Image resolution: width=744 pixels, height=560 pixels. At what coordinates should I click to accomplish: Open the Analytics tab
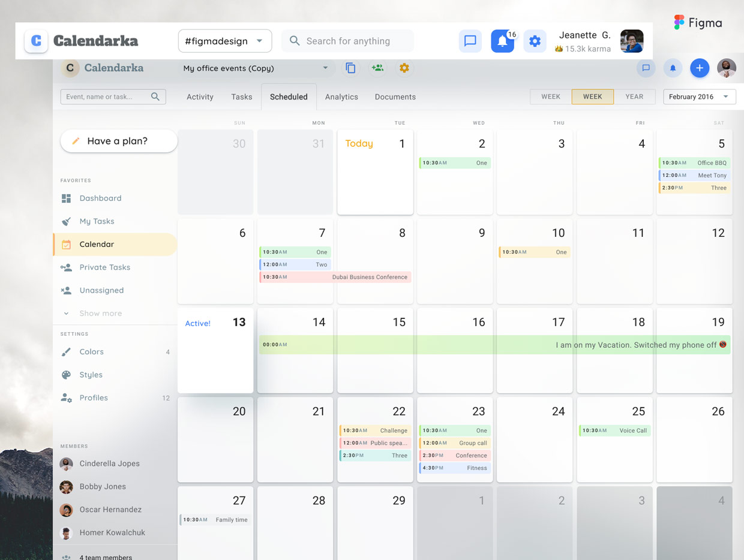tap(341, 97)
